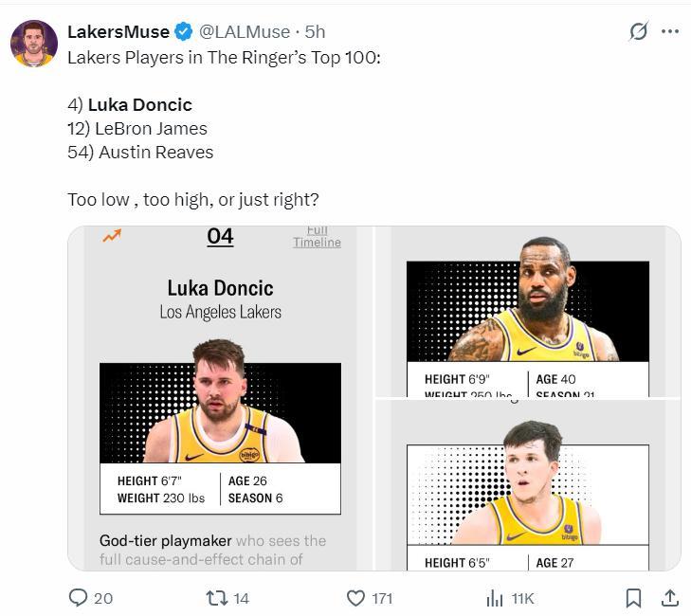The height and width of the screenshot is (616, 691).
Task: Bookmark this post
Action: pyautogui.click(x=633, y=598)
